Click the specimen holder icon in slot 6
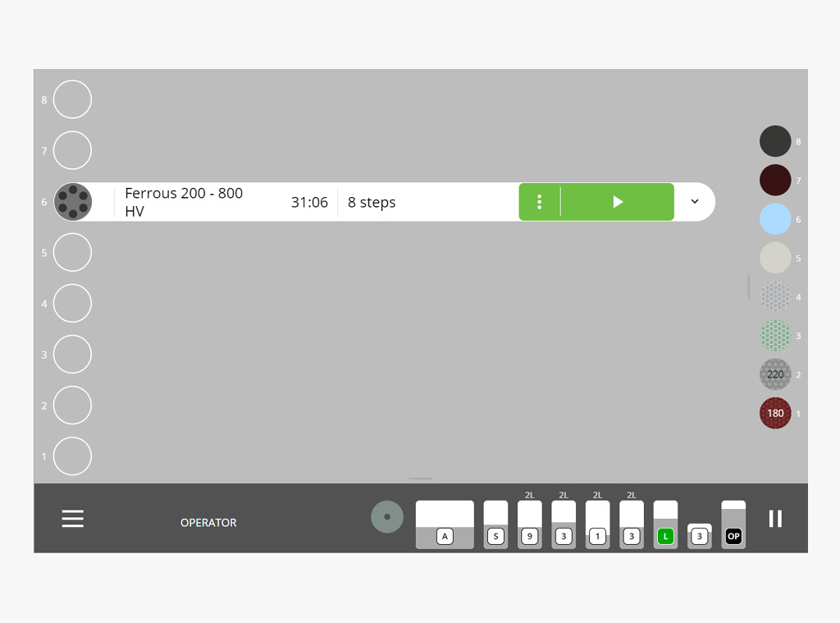This screenshot has height=623, width=840. pyautogui.click(x=73, y=202)
